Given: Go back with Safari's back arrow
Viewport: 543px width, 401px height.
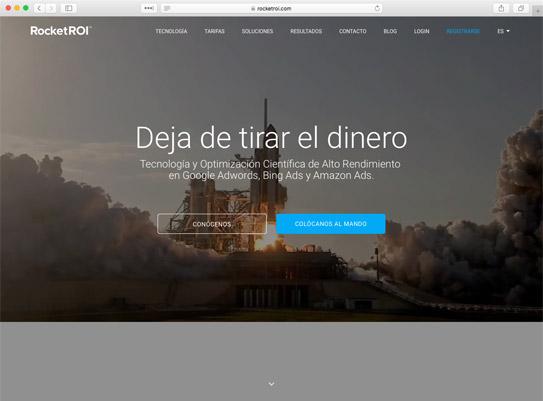Looking at the screenshot, I should point(39,8).
